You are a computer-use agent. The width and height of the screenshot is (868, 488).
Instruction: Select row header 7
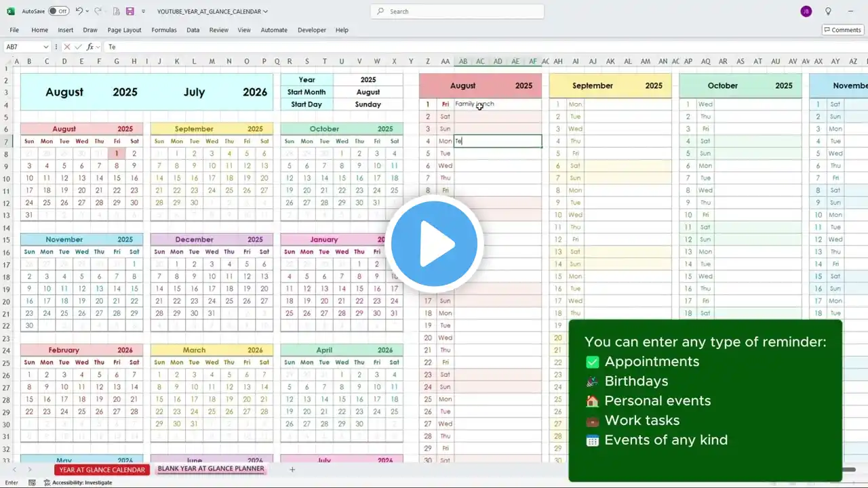pyautogui.click(x=7, y=141)
